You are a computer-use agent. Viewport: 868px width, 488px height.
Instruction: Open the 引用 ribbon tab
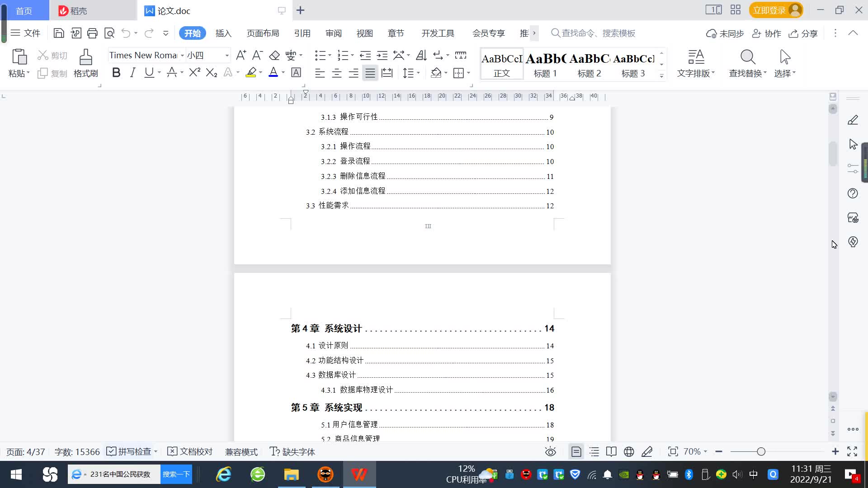(x=302, y=33)
